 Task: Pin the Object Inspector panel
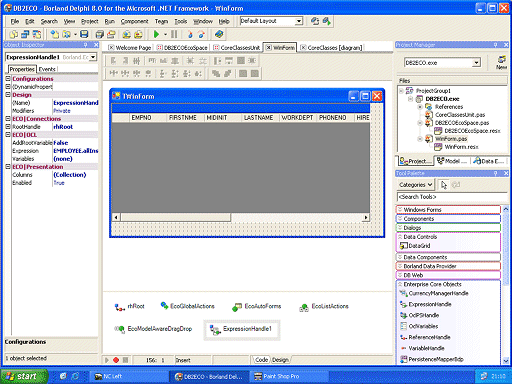(86, 45)
